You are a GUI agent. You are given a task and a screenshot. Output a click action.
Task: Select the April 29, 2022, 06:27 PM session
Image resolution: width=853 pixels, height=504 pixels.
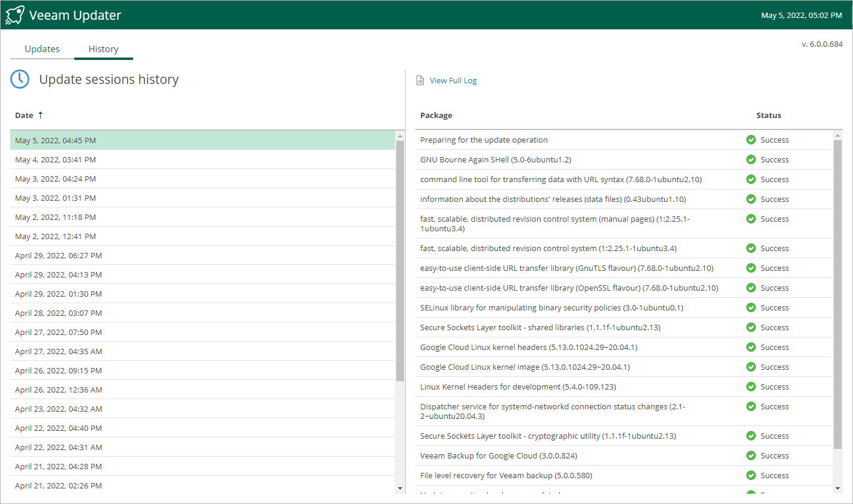(203, 255)
